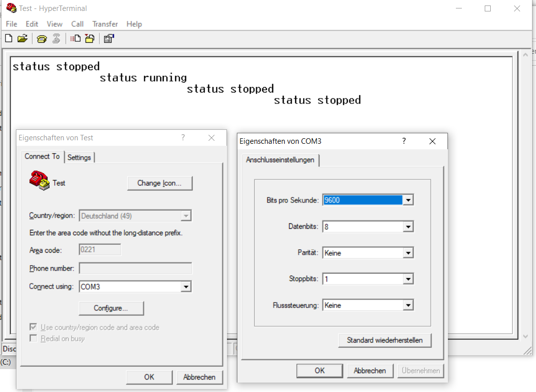This screenshot has width=536, height=392.
Task: Select the Anschlusseinstellungen tab
Action: click(x=280, y=160)
